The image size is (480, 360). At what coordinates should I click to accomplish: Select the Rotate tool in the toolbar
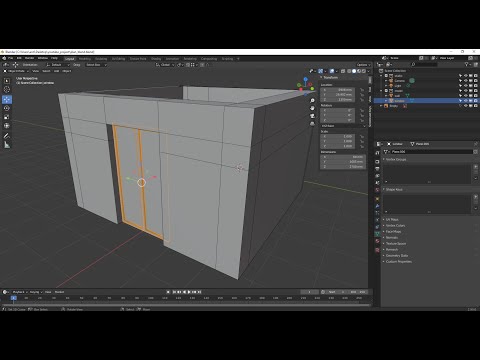click(x=7, y=108)
